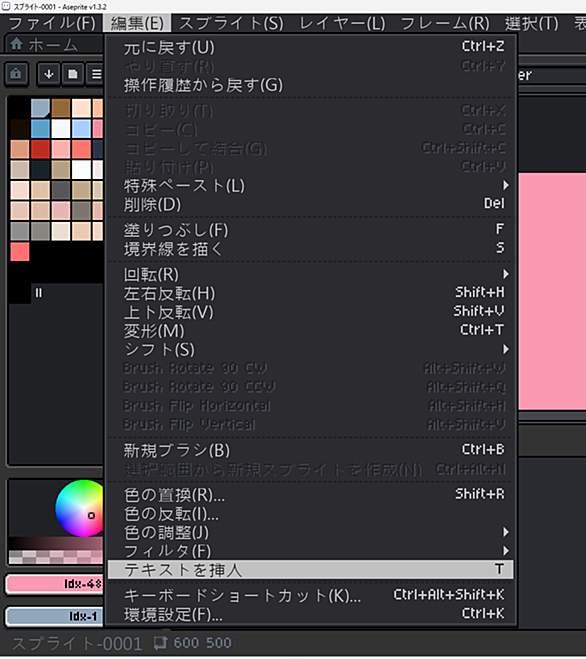Click the Aseprite app icon in title bar
Image resolution: width=586 pixels, height=659 pixels.
tap(6, 6)
